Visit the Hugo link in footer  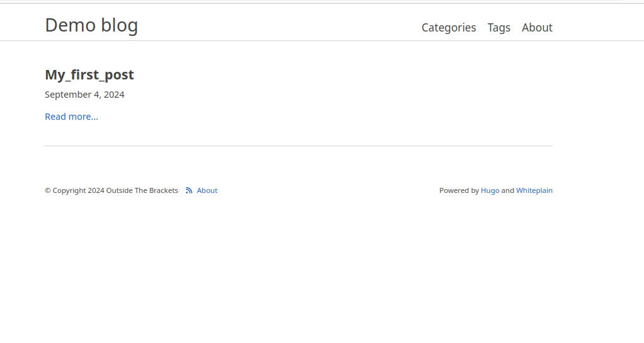[490, 190]
